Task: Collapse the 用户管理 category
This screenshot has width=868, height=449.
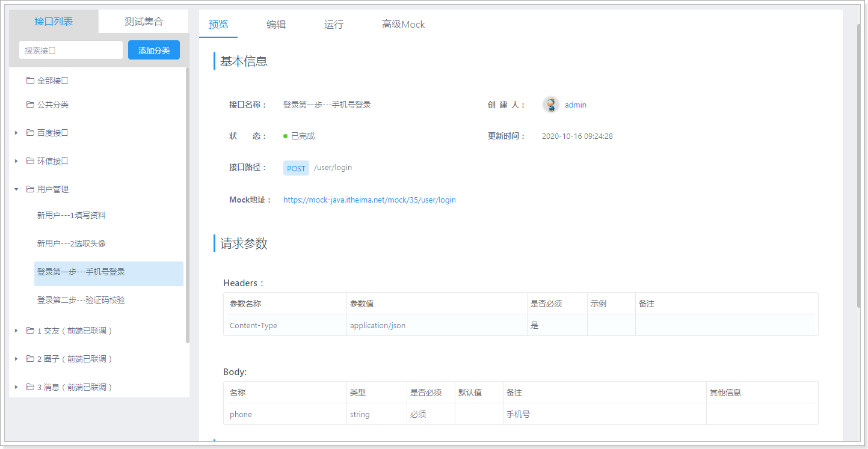Action: (16, 188)
